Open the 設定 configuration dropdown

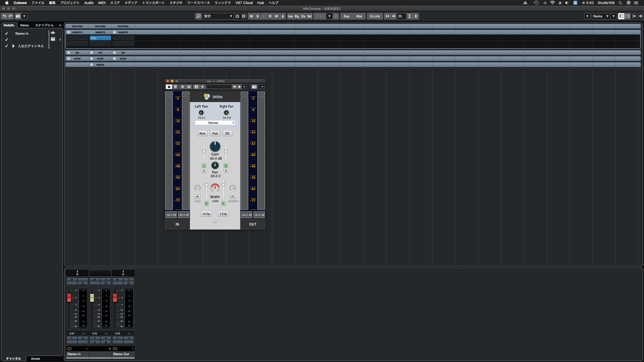[218, 16]
